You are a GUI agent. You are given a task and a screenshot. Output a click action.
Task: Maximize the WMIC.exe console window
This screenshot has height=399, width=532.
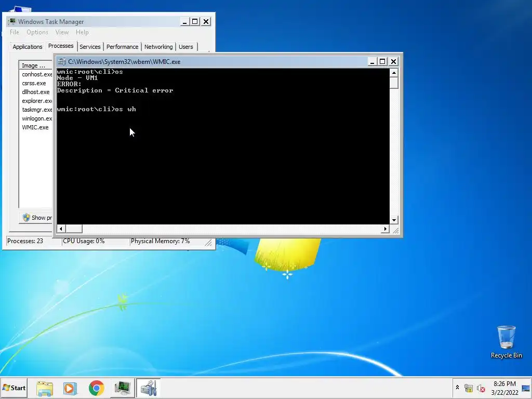[x=382, y=61]
